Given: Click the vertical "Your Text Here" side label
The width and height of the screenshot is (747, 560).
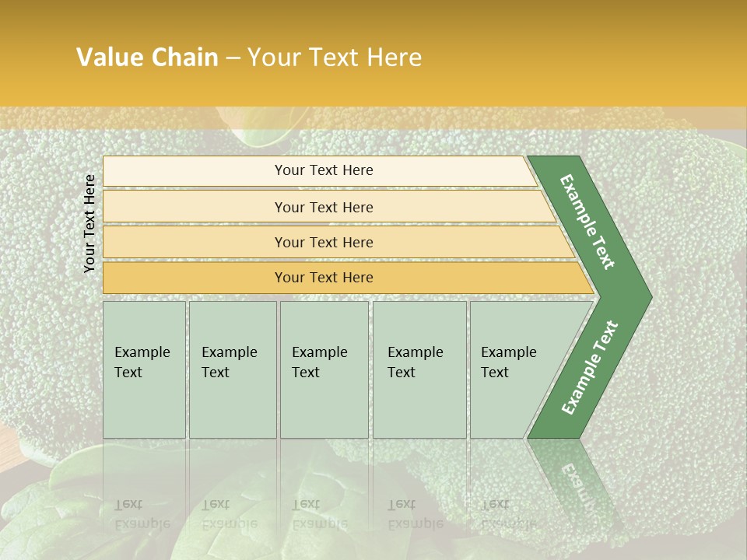Looking at the screenshot, I should pos(89,223).
